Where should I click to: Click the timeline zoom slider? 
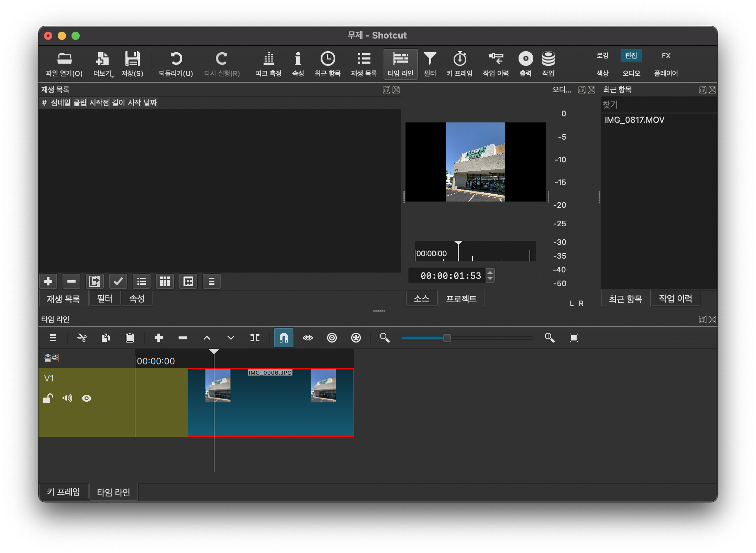[x=467, y=338]
